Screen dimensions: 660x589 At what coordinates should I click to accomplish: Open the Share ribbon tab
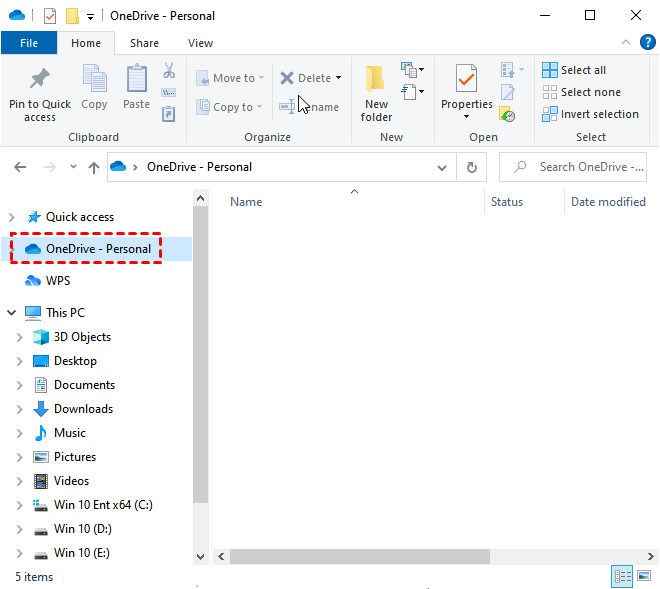[144, 43]
